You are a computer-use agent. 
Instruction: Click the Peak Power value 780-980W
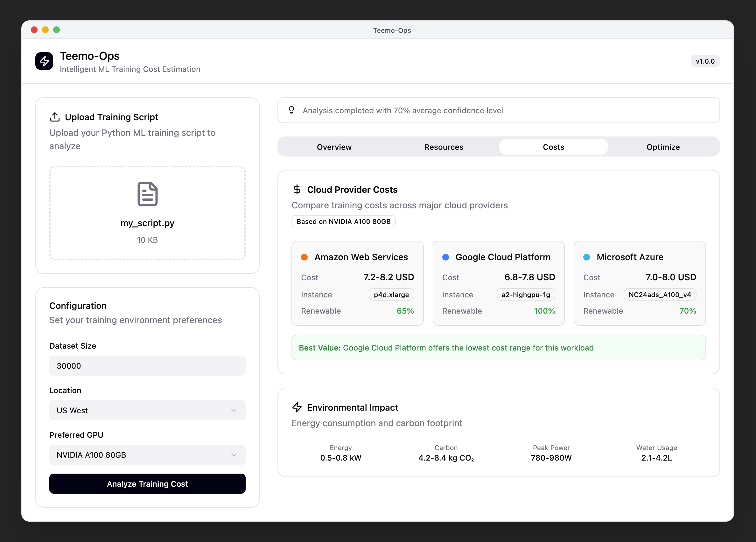tap(551, 458)
